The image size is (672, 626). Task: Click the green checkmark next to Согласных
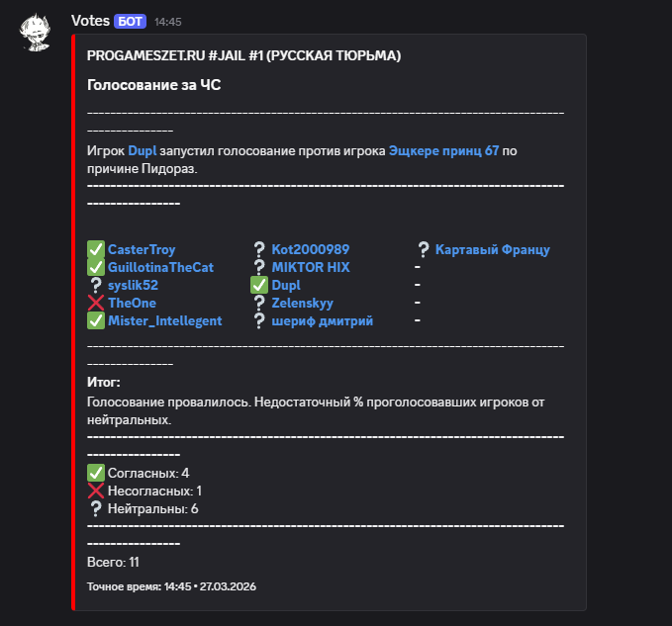click(96, 473)
